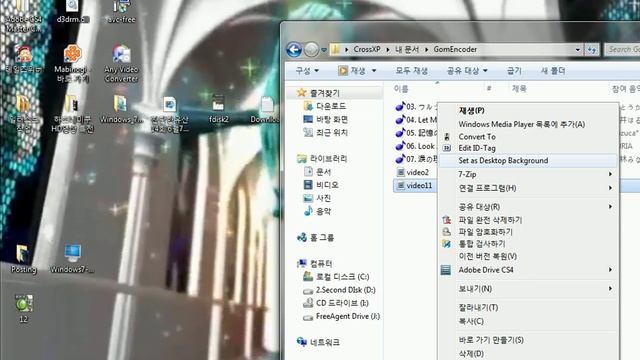
Task: Click the 재생 toolbar button
Action: tap(352, 71)
